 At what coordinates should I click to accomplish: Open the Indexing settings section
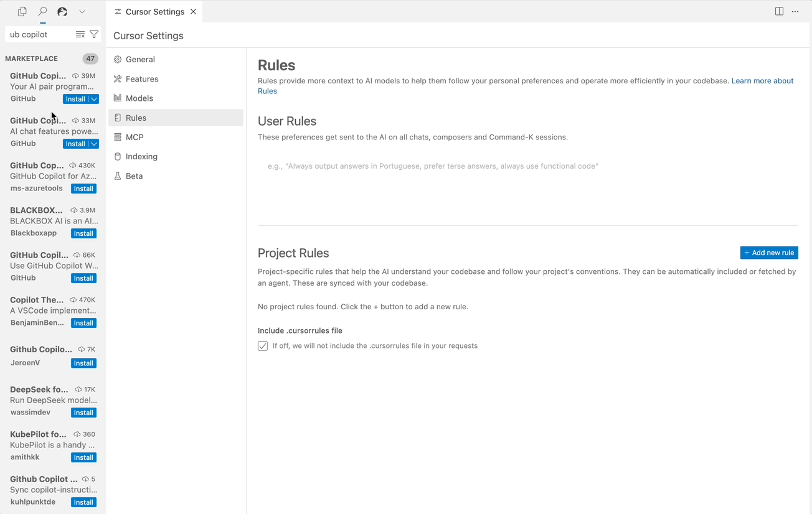(176, 156)
